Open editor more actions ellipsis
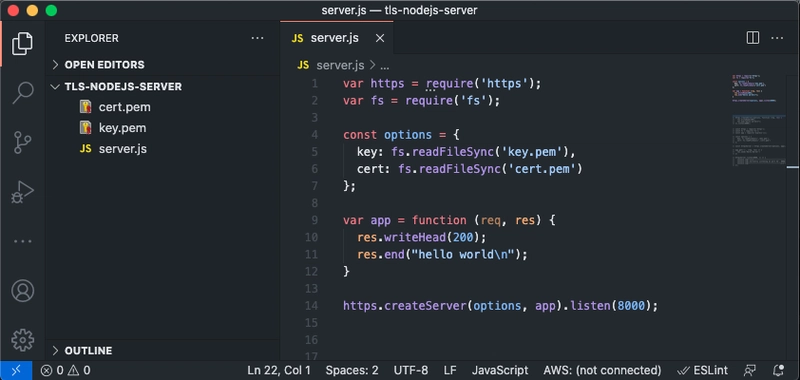Image resolution: width=800 pixels, height=380 pixels. 777,38
